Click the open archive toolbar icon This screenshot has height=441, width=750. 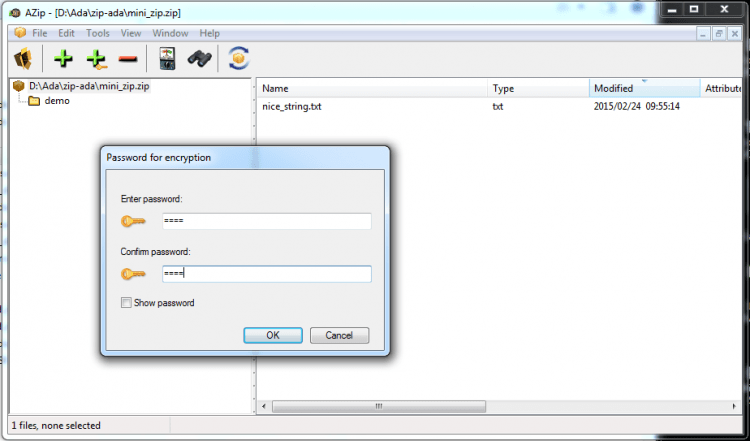(x=23, y=59)
